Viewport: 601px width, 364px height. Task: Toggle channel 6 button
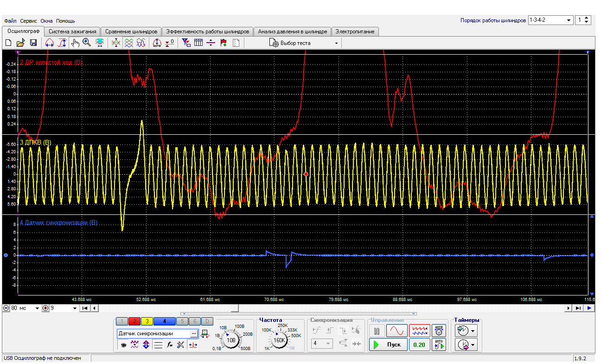(x=195, y=321)
